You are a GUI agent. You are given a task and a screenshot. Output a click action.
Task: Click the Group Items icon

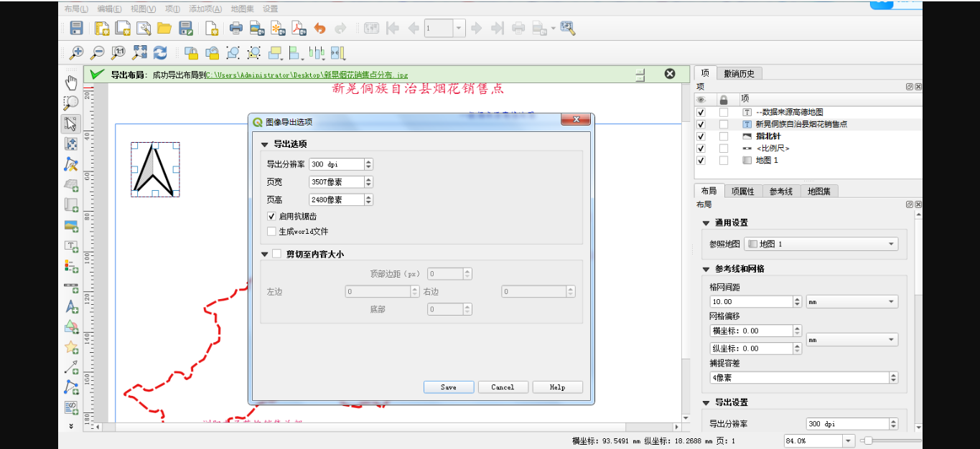point(233,52)
